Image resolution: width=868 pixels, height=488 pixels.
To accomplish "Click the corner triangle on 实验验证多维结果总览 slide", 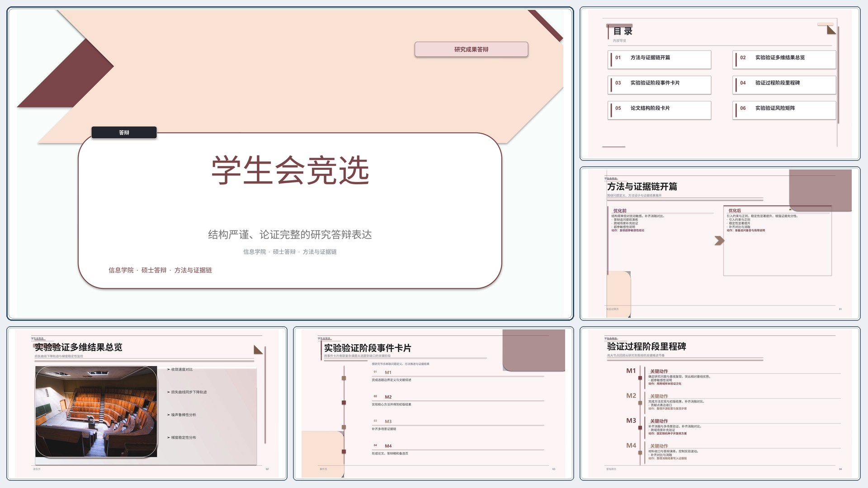I will click(258, 350).
